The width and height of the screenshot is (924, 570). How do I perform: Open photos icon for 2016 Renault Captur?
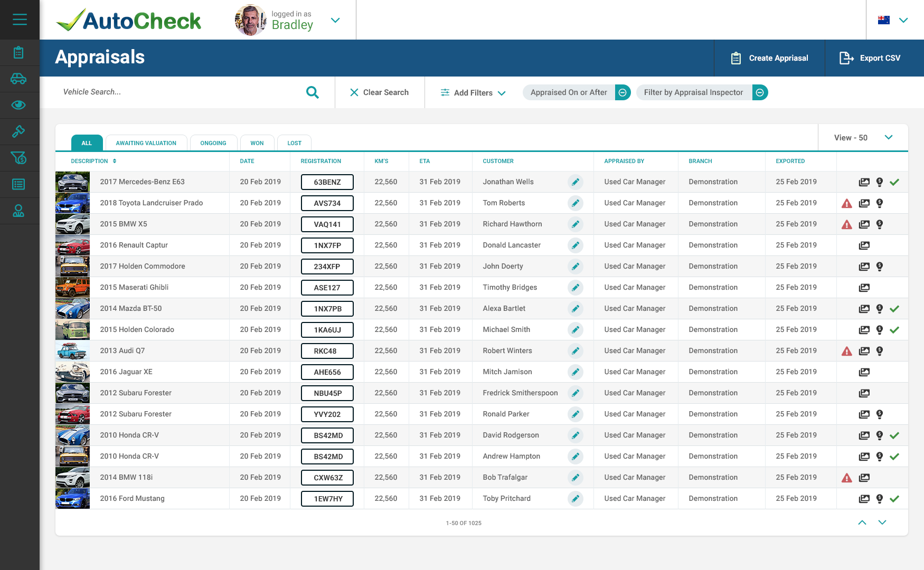pyautogui.click(x=864, y=245)
